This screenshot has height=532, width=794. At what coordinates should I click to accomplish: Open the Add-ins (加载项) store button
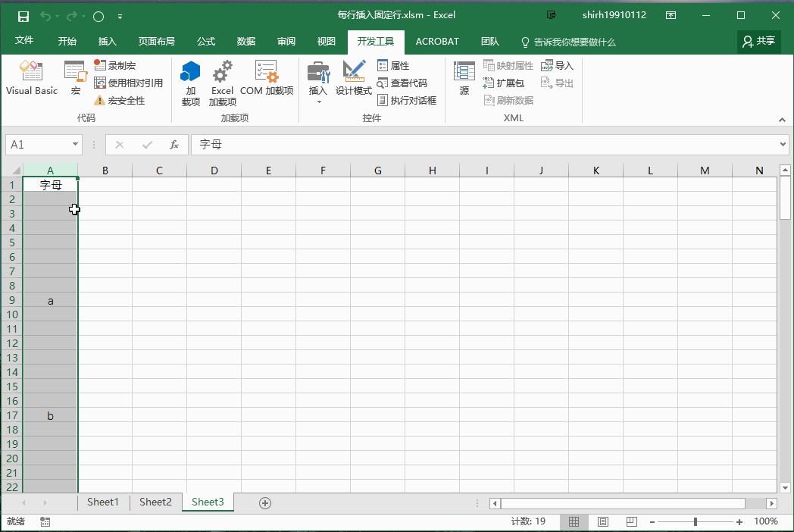click(190, 83)
